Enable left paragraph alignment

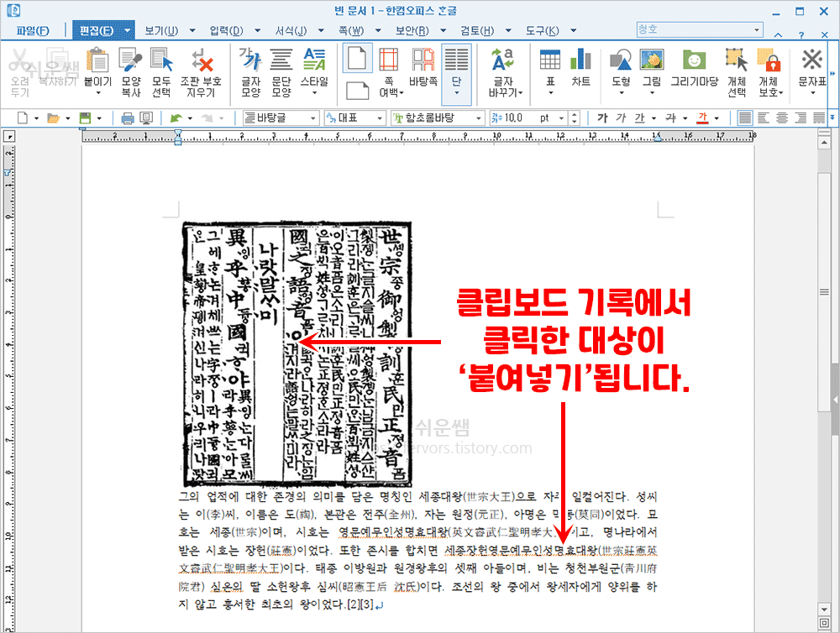click(x=764, y=118)
